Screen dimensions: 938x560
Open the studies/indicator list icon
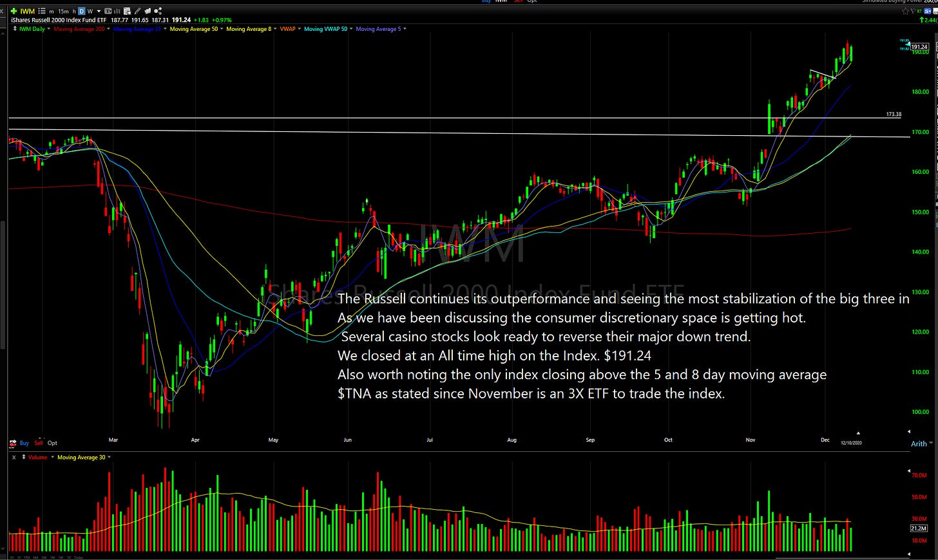coord(128,11)
